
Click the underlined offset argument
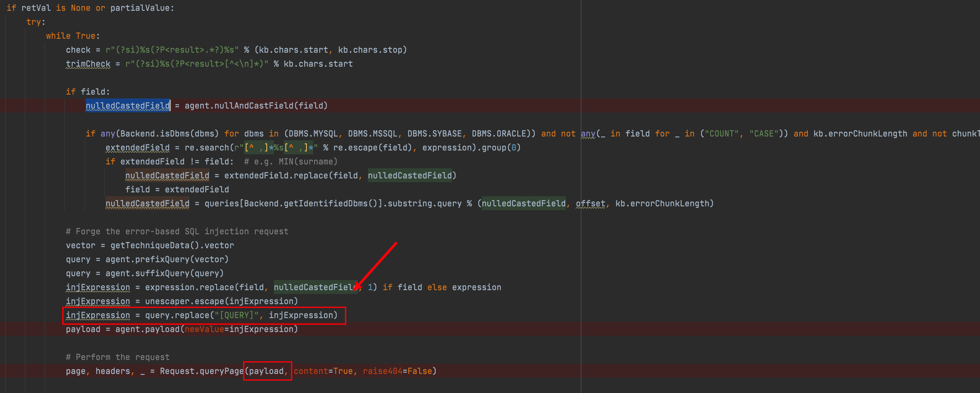click(x=590, y=203)
